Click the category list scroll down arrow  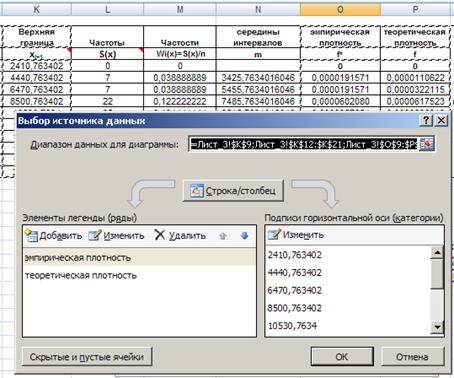pos(437,327)
